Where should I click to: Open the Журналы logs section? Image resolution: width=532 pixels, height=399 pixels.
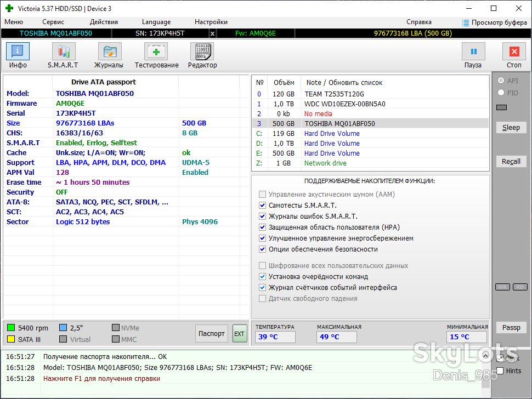click(110, 52)
